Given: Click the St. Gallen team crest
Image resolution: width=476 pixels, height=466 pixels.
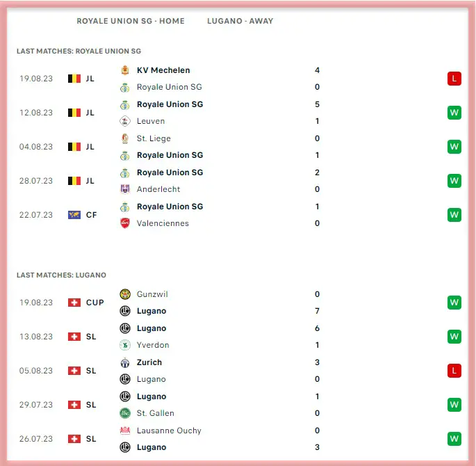Looking at the screenshot, I should [x=125, y=413].
